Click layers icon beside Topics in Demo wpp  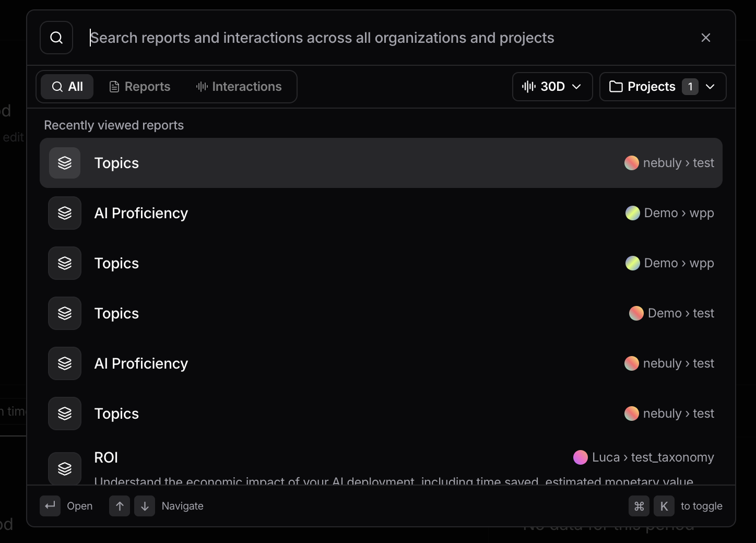[65, 263]
